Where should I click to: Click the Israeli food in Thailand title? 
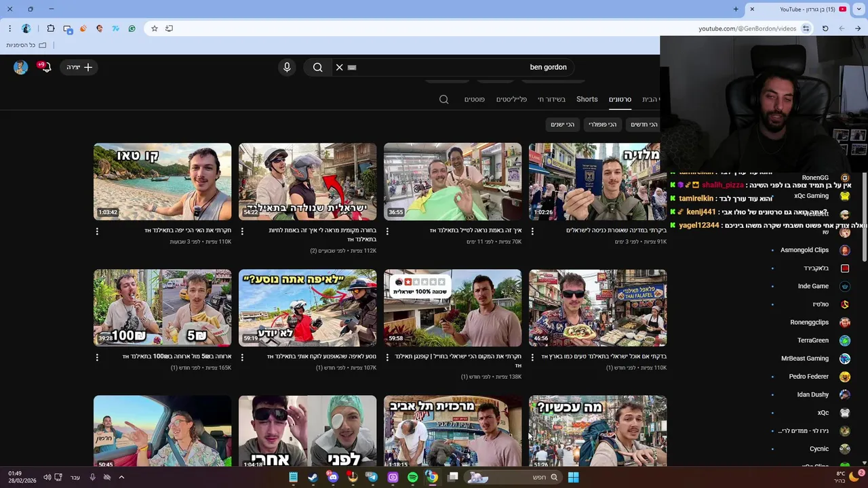[x=604, y=356]
